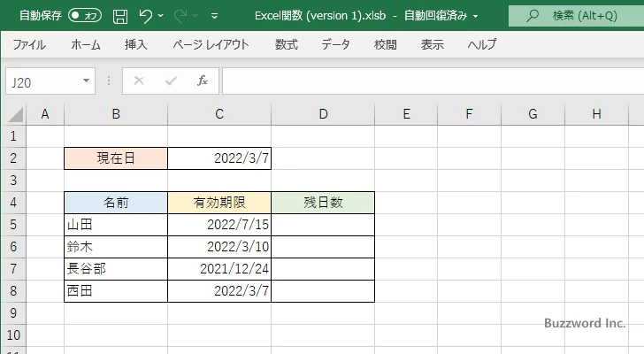The width and height of the screenshot is (644, 354).
Task: Click the formula bar input area
Action: point(433,81)
